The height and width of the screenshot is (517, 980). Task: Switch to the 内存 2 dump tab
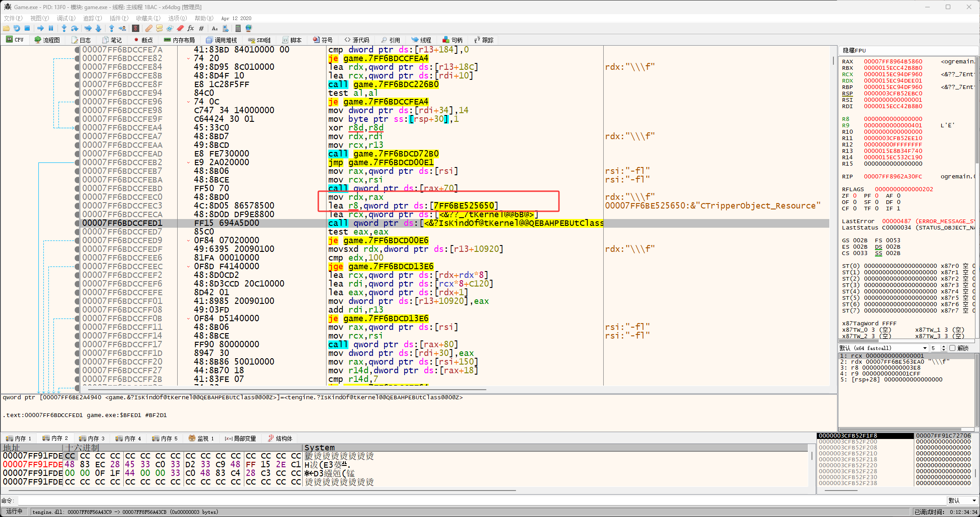pos(55,439)
